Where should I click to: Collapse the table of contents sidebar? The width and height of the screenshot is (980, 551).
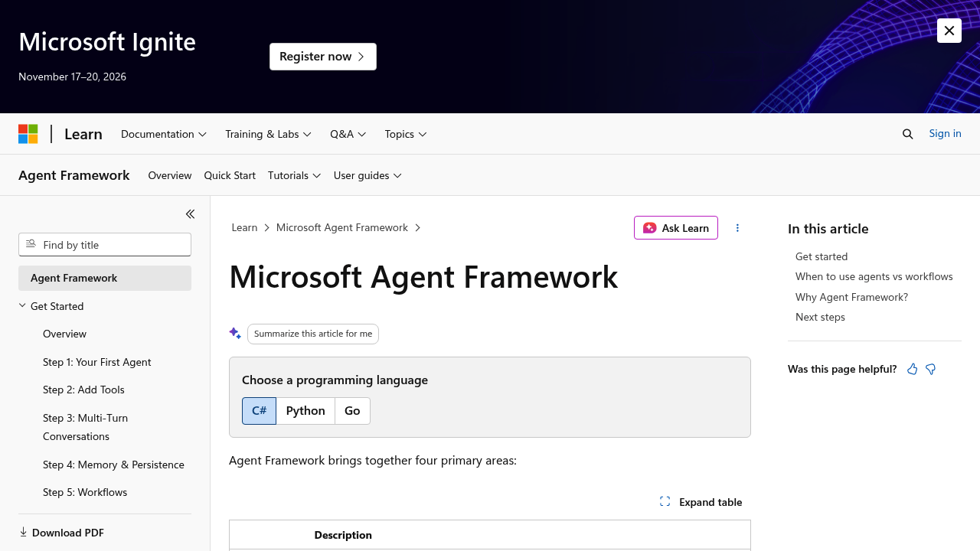pos(190,214)
